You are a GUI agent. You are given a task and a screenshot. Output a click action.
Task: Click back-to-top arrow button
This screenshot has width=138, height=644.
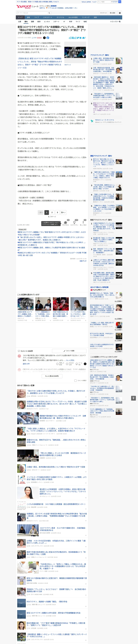(x=133, y=398)
